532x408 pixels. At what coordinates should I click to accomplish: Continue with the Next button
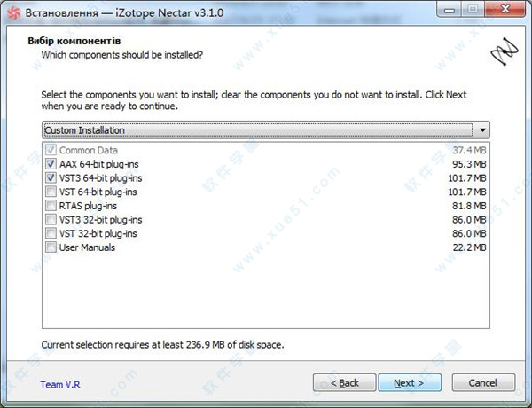click(410, 383)
